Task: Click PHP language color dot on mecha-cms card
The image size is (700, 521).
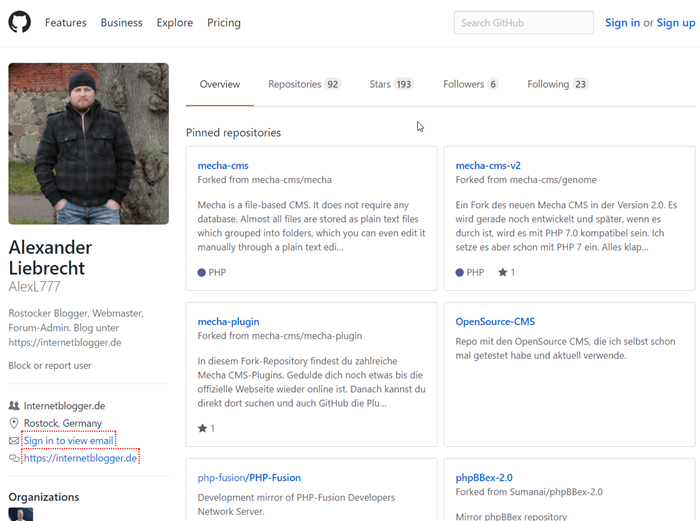Action: point(201,272)
